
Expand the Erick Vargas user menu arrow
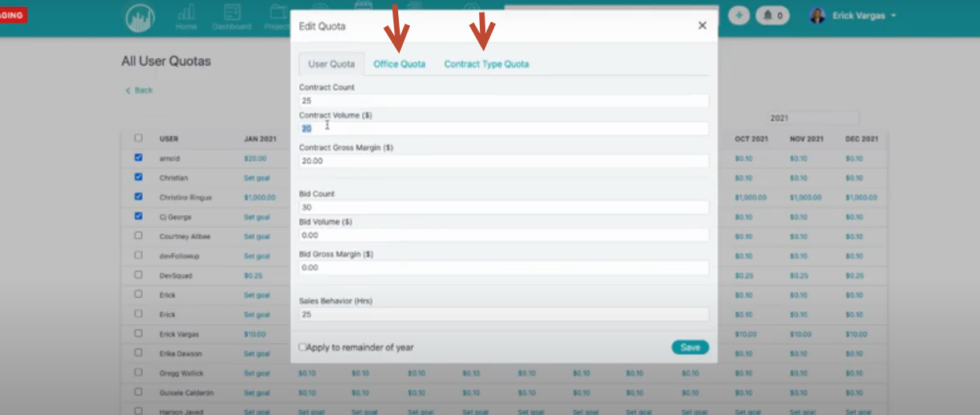pyautogui.click(x=894, y=16)
